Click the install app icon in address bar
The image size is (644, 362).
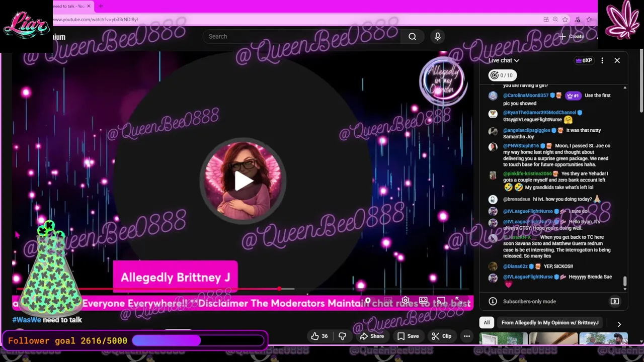click(x=546, y=20)
